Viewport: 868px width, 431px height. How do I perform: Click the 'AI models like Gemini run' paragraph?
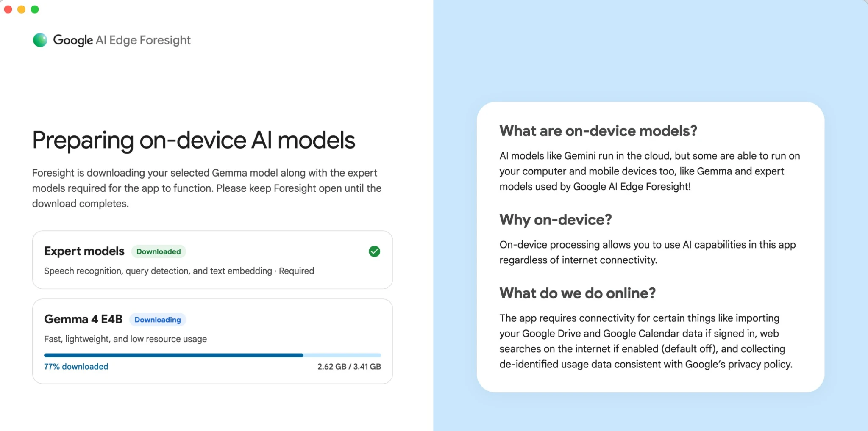tap(650, 171)
